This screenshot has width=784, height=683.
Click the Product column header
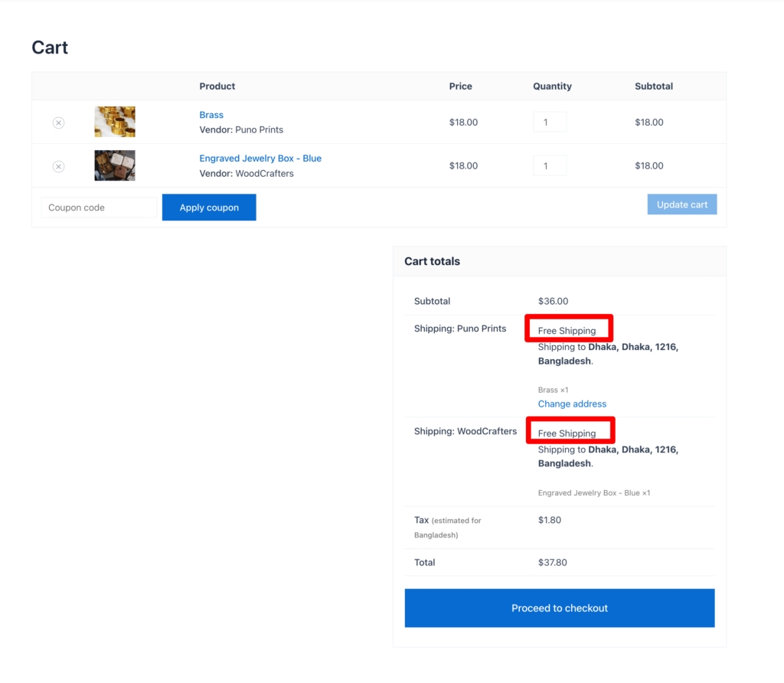[x=217, y=86]
